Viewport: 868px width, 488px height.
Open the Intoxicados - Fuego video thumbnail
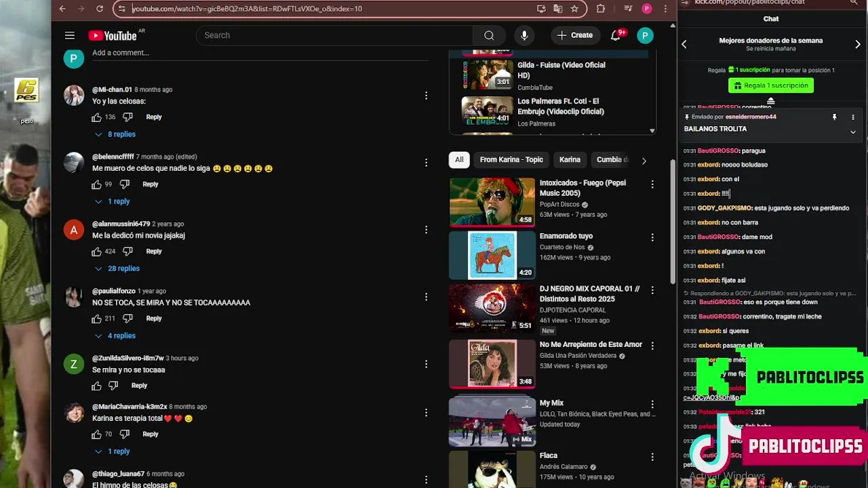click(492, 201)
